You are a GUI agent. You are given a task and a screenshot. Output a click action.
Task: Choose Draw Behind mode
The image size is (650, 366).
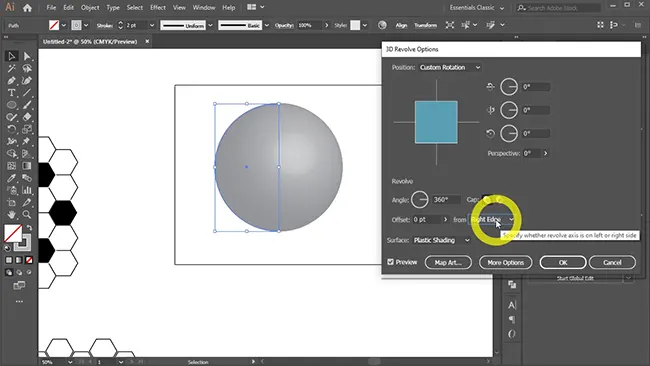coord(19,272)
